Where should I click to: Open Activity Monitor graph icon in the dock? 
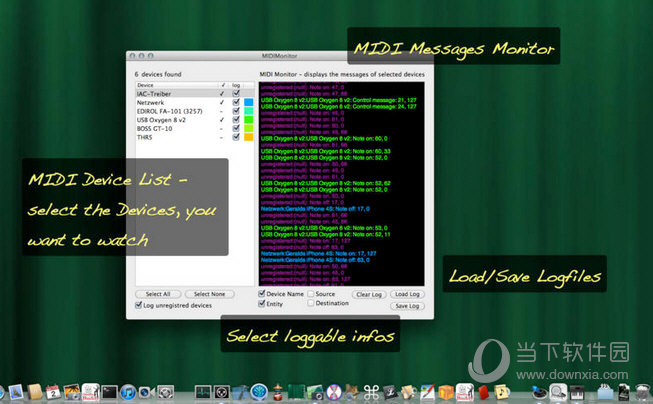pyautogui.click(x=203, y=392)
